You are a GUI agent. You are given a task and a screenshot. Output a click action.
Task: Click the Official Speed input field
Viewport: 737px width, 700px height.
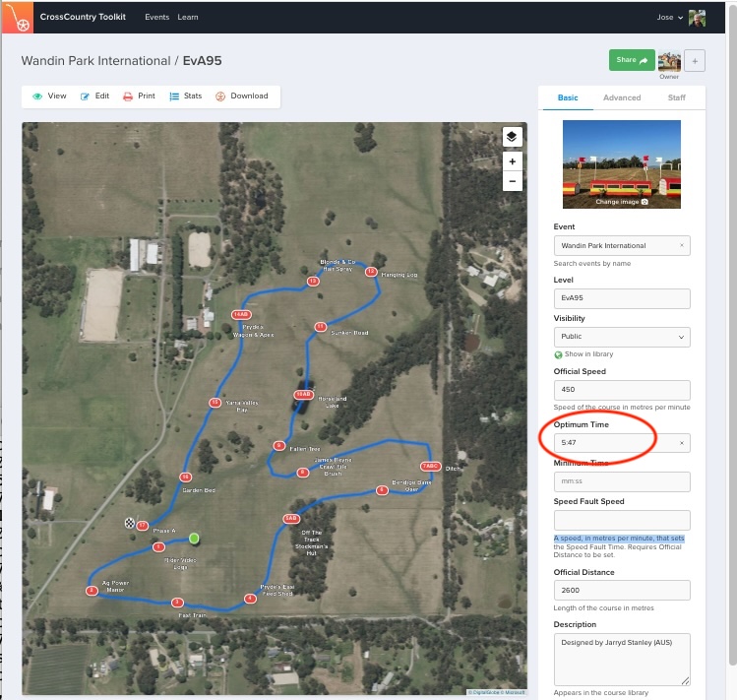[622, 390]
